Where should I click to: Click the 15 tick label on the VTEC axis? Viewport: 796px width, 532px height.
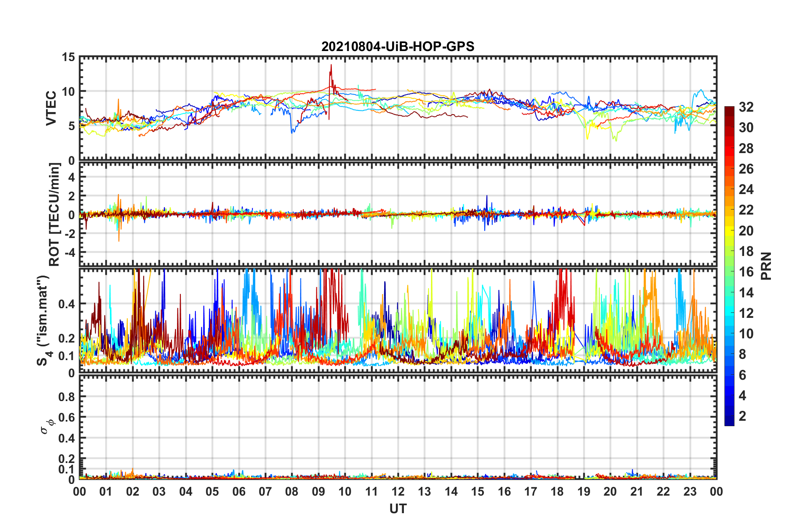click(68, 57)
